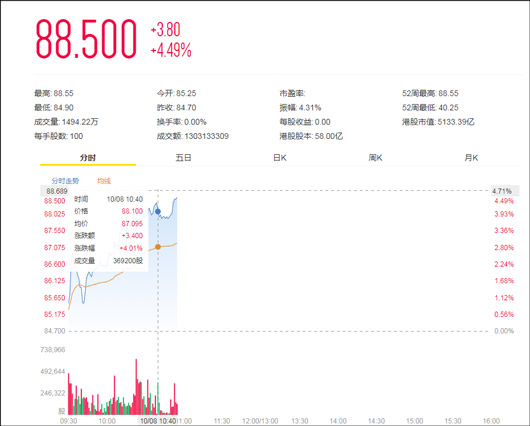Viewport: 530px width, 426px height.
Task: Click the 成交额: 1303133309 value
Action: 193,136
